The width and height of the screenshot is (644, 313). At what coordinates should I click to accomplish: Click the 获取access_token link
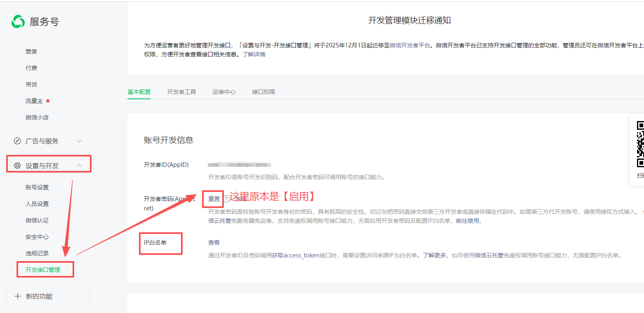pos(296,255)
